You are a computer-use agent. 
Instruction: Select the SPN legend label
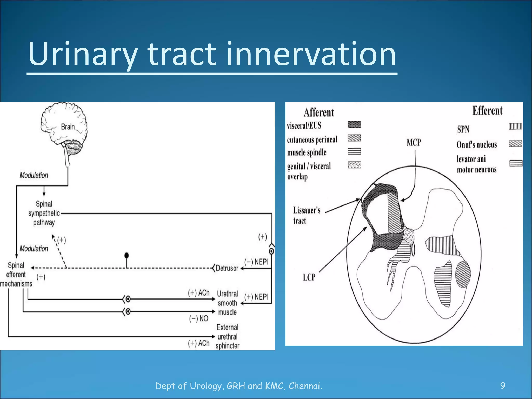tap(463, 129)
